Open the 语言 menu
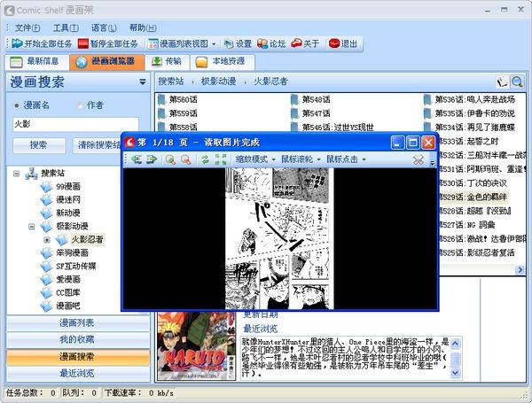 click(x=104, y=27)
